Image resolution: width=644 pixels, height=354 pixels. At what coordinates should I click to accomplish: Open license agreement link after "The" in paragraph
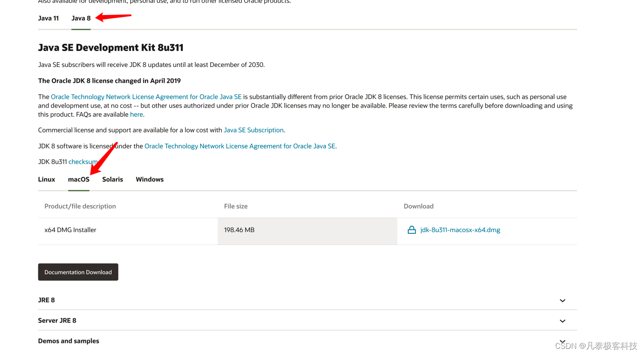(146, 97)
